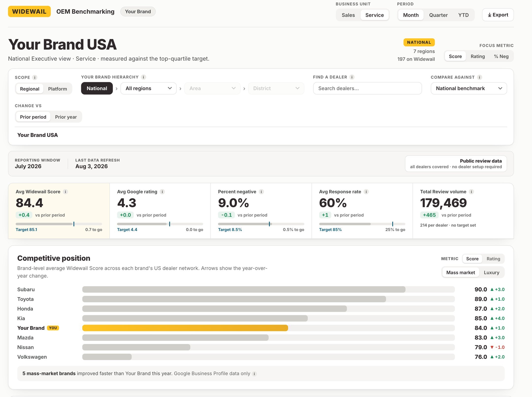This screenshot has height=397, width=532.
Task: Show info for Percent negative metric
Action: (x=261, y=192)
